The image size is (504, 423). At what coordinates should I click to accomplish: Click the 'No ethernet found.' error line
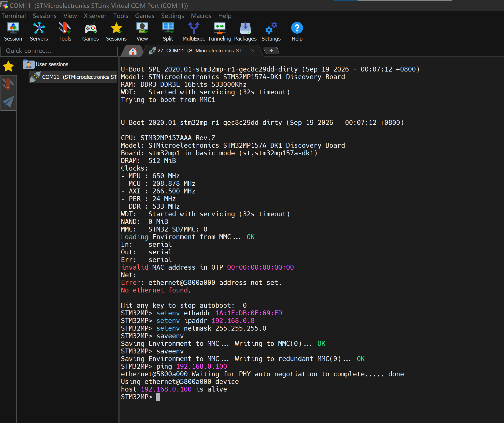(156, 290)
